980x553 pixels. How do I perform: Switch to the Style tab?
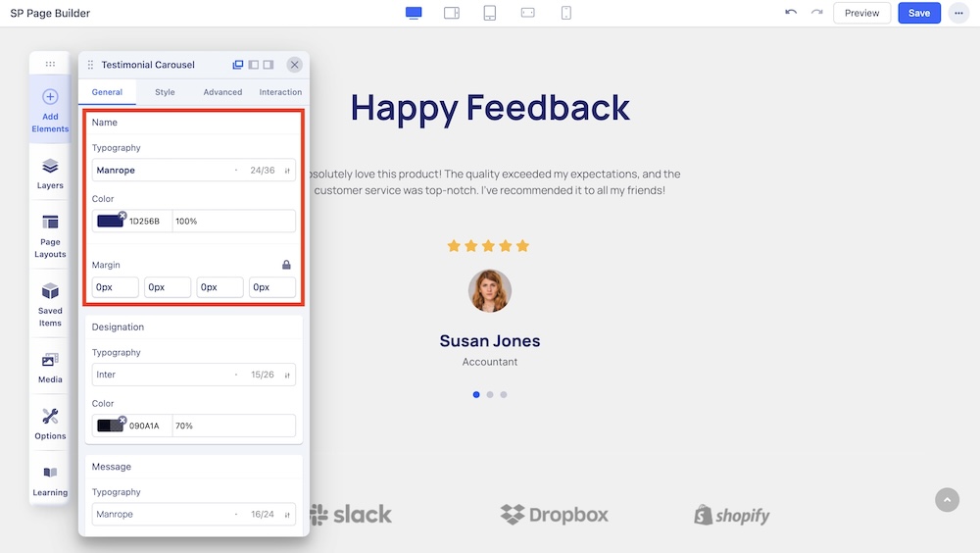pos(165,92)
